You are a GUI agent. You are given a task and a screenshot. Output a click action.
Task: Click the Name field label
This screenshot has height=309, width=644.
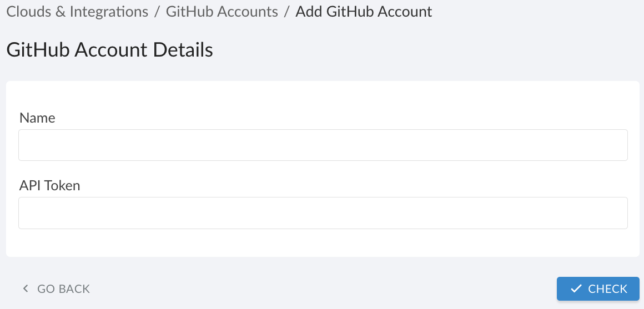tap(37, 118)
